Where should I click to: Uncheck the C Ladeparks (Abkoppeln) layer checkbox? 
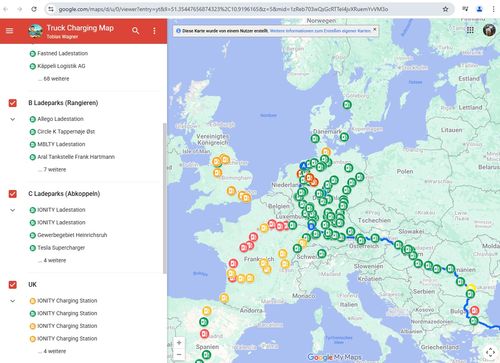(x=13, y=194)
